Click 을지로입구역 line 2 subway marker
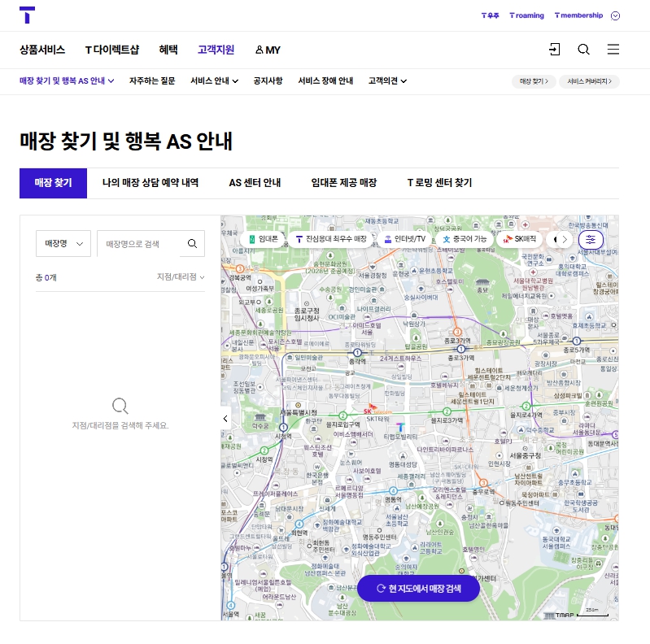This screenshot has width=650, height=644. [342, 416]
